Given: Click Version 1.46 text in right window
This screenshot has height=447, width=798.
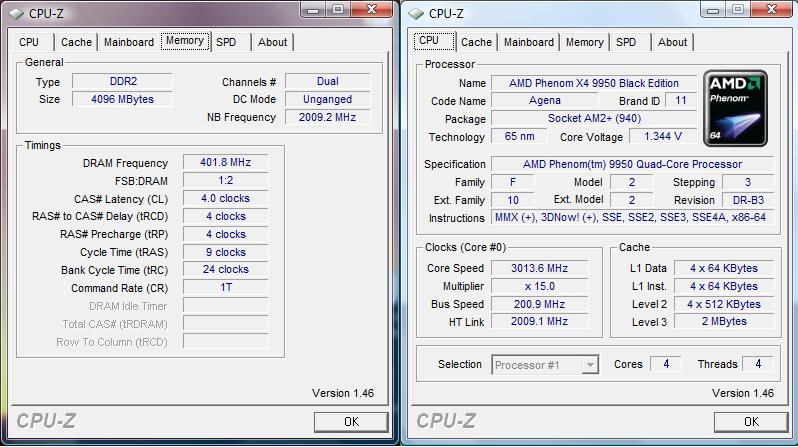Looking at the screenshot, I should coord(743,393).
